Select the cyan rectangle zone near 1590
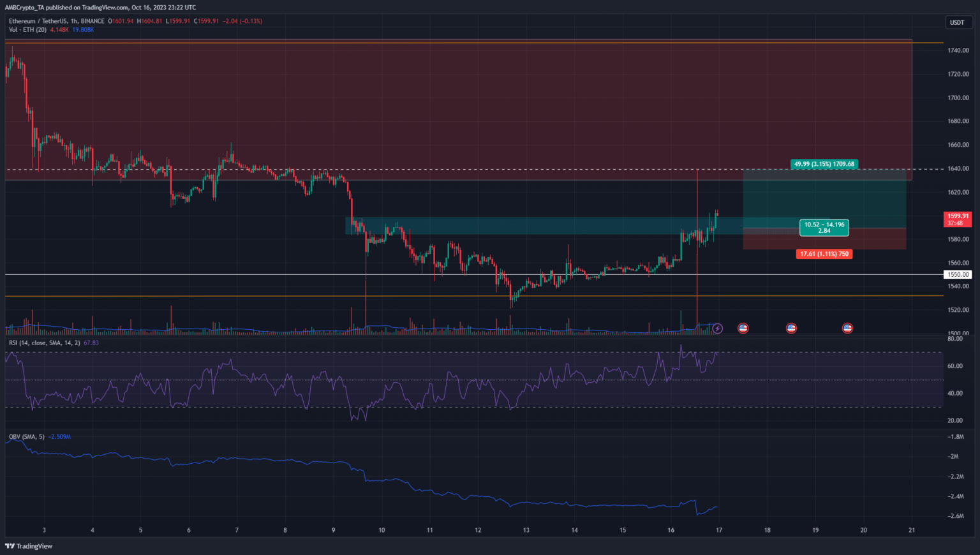980x555 pixels. (510, 225)
